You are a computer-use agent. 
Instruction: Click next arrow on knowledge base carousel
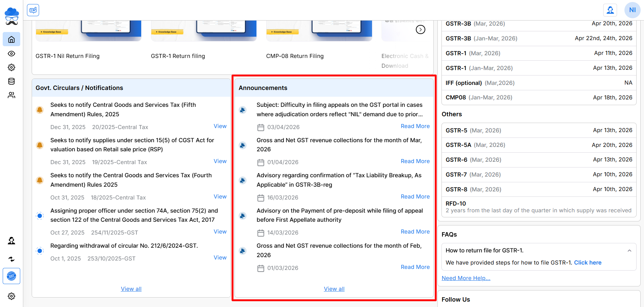click(x=420, y=30)
